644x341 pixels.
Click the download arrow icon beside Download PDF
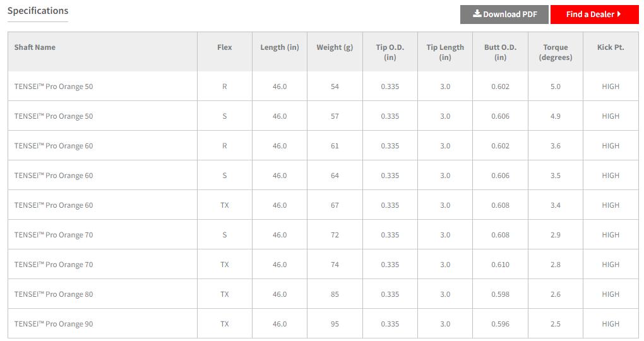coord(477,14)
